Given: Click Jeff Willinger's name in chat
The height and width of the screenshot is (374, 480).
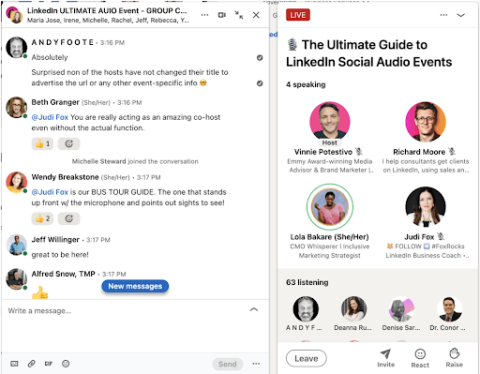Looking at the screenshot, I should coord(55,240).
